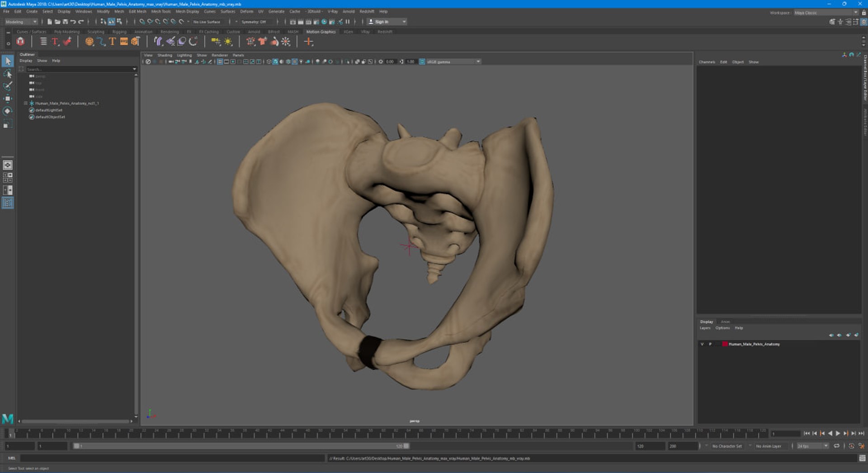Choose the Scale tool in the toolbox
The image size is (868, 473).
point(8,124)
